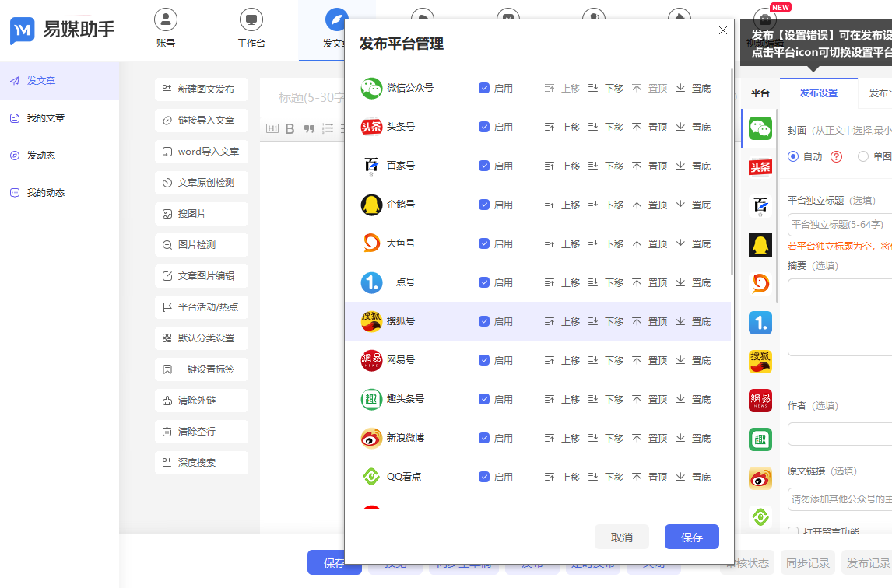Click the 摘要 text area
The width and height of the screenshot is (892, 588).
pyautogui.click(x=840, y=317)
